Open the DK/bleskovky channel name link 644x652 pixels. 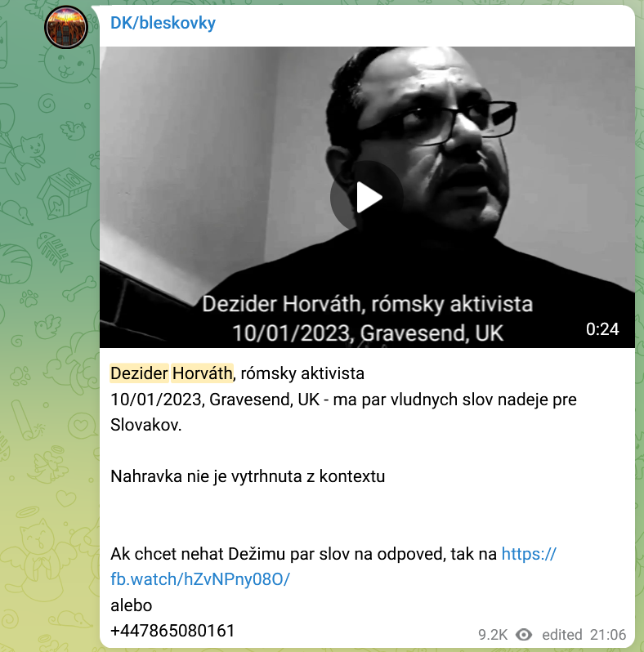click(163, 23)
